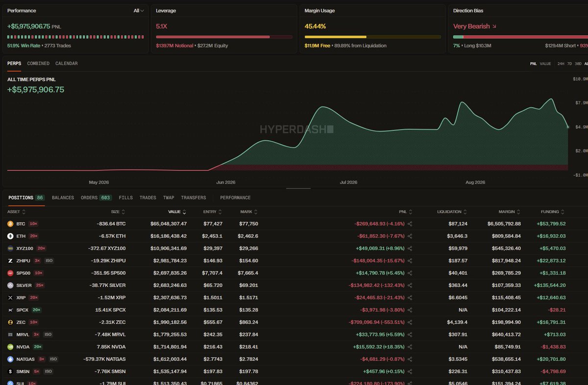Share the XYZ100 position PNL
The image size is (588, 385).
click(x=410, y=248)
